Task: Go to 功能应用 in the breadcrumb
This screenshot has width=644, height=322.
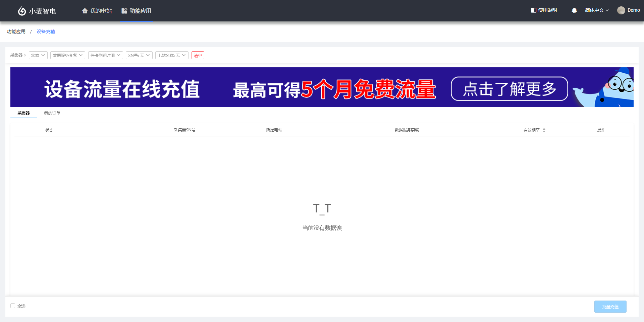Action: click(x=16, y=31)
